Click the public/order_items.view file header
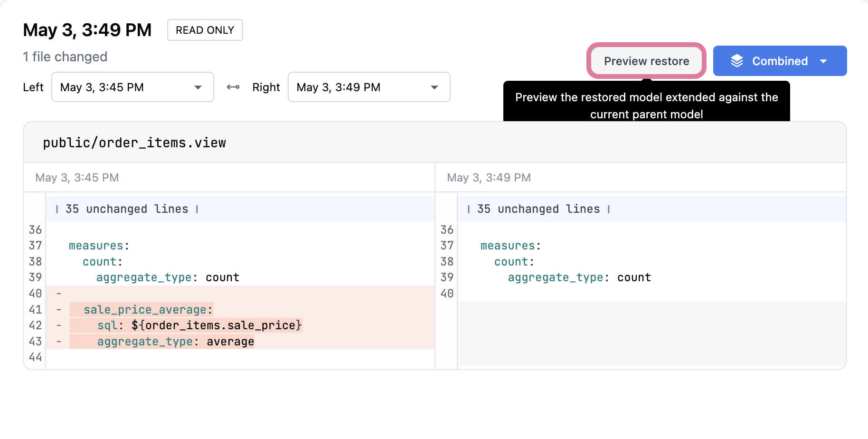868x439 pixels. click(134, 143)
